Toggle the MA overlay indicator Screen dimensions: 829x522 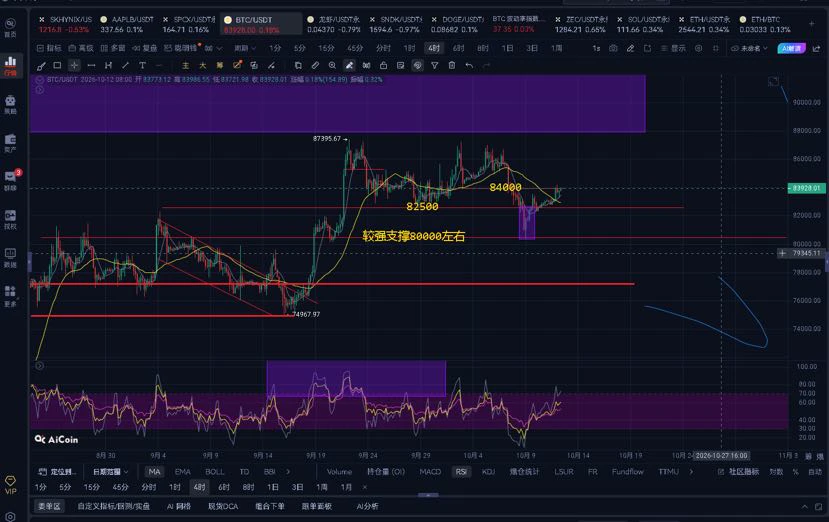pos(154,471)
